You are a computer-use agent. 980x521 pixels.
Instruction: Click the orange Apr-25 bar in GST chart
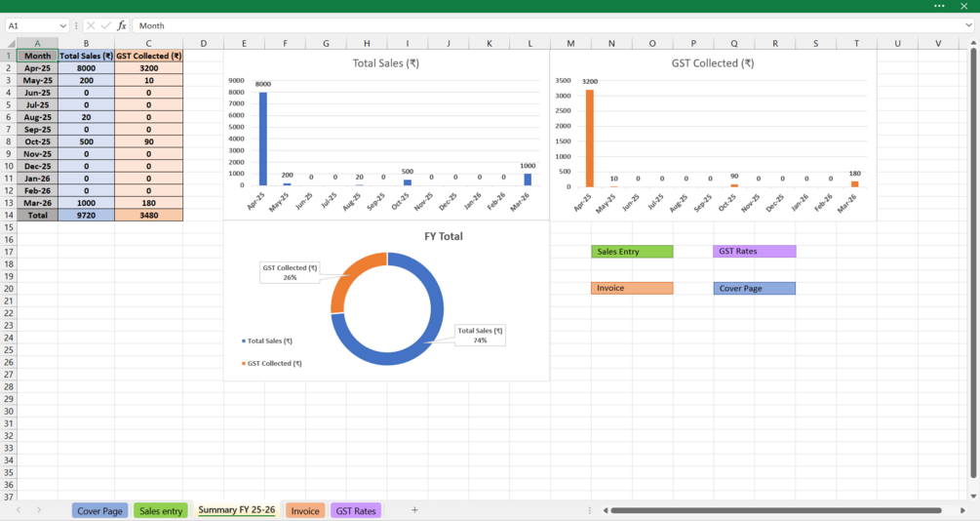(x=589, y=139)
